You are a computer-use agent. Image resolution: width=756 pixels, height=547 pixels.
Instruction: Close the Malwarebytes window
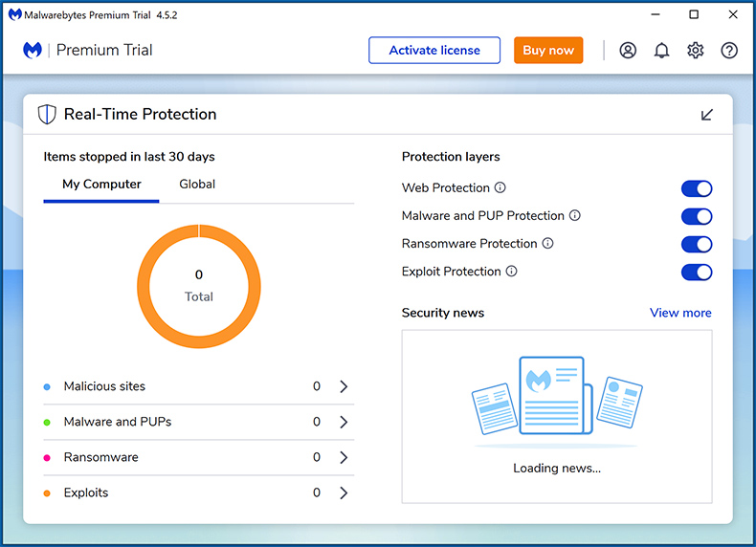pos(733,14)
